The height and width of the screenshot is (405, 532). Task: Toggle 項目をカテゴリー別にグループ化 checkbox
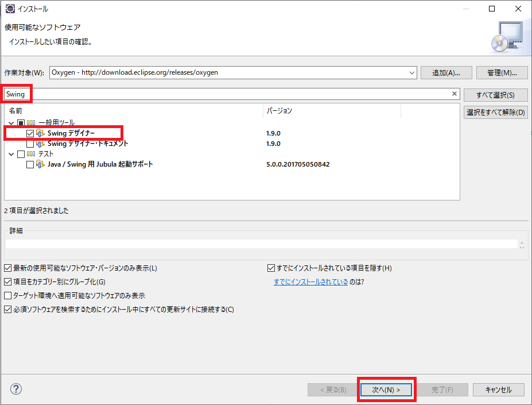pos(8,281)
